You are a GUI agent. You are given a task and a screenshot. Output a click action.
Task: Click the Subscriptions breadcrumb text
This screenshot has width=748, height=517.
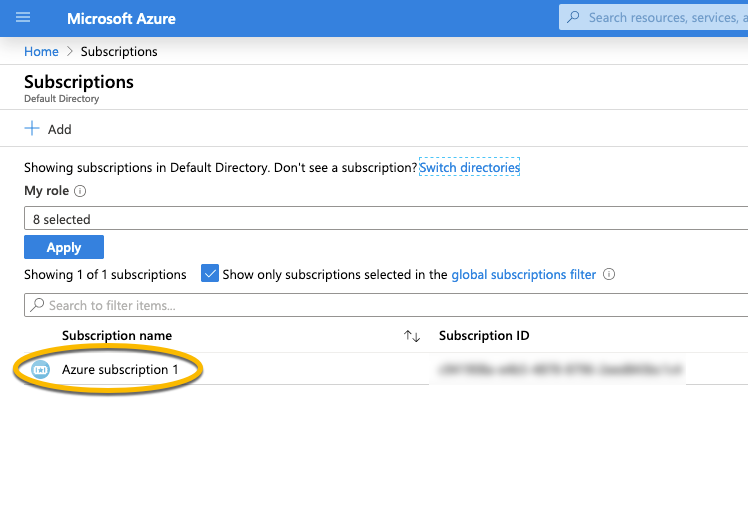[x=119, y=52]
